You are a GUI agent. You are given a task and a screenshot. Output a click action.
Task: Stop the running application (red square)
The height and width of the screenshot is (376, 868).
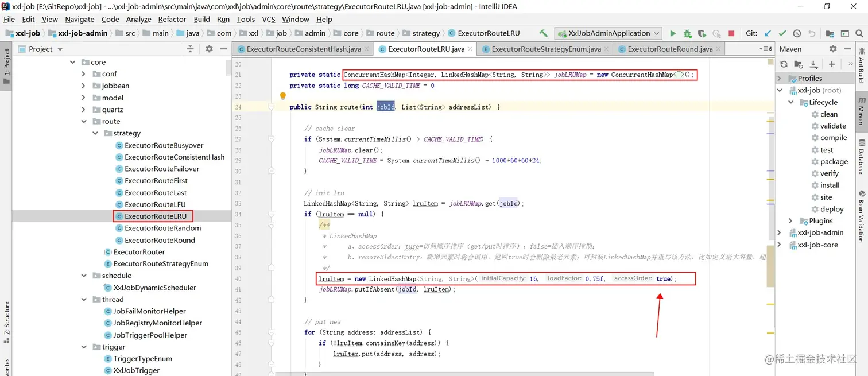pyautogui.click(x=731, y=33)
